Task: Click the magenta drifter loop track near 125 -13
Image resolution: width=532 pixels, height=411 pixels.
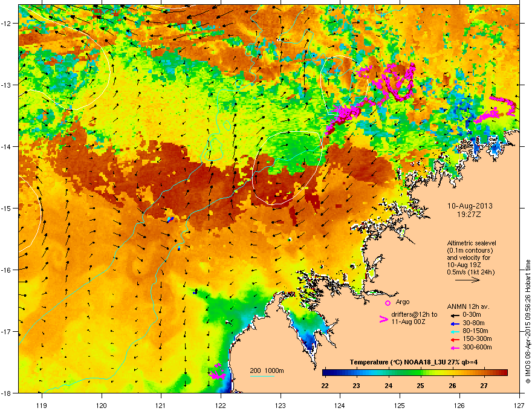Action: point(400,82)
